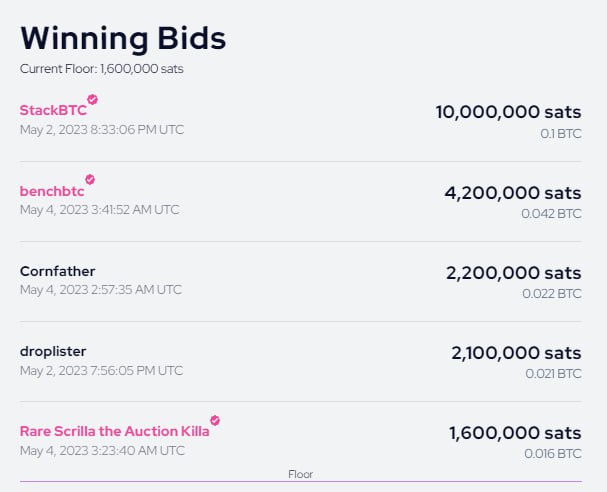The height and width of the screenshot is (492, 607).
Task: Open benchbtc bidder profile
Action: (52, 191)
